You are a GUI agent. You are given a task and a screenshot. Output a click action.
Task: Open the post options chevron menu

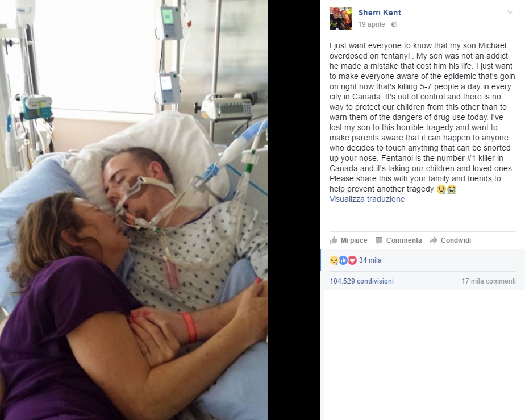[x=510, y=13]
